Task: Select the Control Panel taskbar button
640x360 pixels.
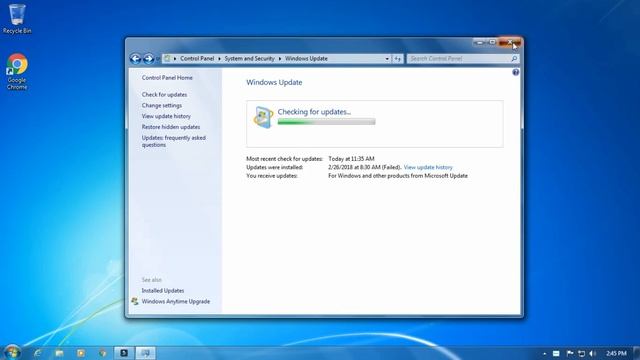Action: (145, 353)
